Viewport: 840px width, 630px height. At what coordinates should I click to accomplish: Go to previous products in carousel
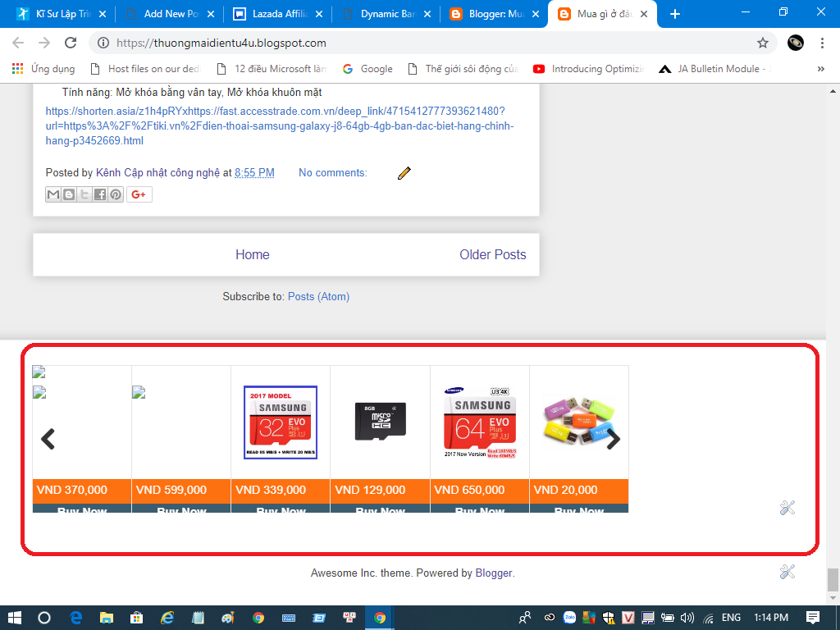48,440
